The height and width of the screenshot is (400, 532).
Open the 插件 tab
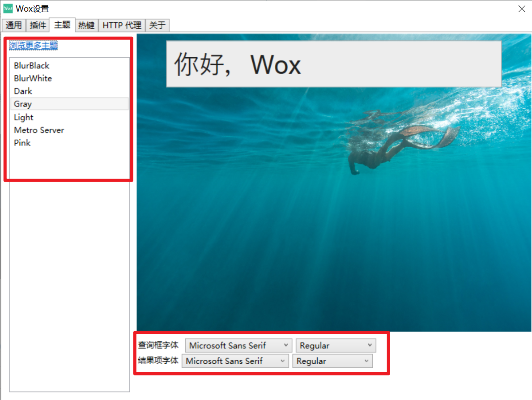point(38,25)
